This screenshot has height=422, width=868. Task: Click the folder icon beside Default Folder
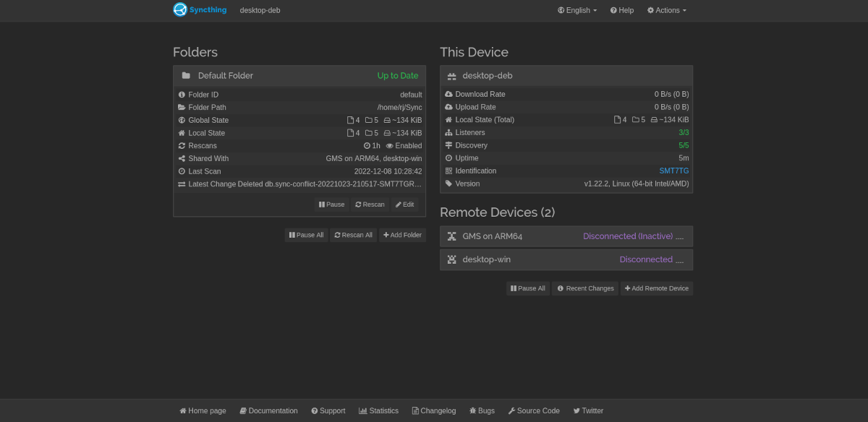coord(186,74)
